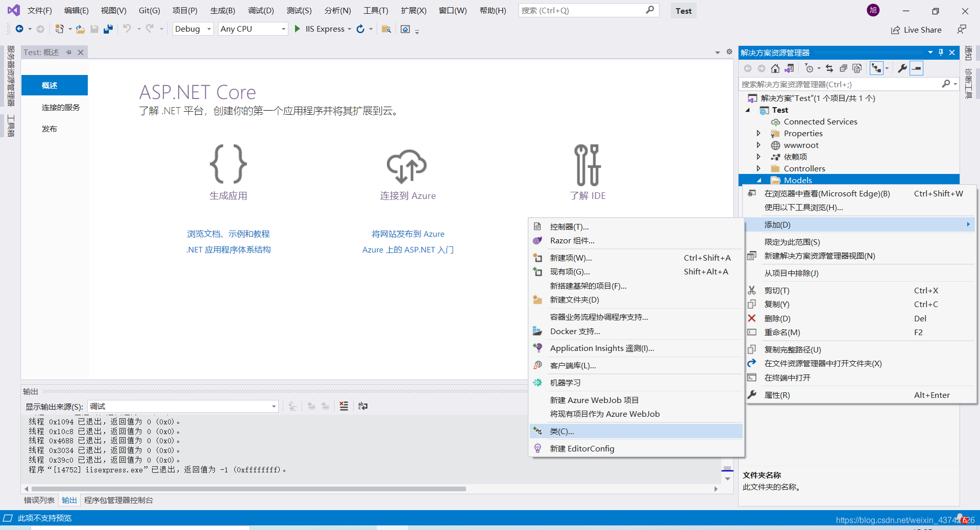The width and height of the screenshot is (980, 530).
Task: Choose 类(C)... from the Add submenu
Action: pyautogui.click(x=636, y=431)
